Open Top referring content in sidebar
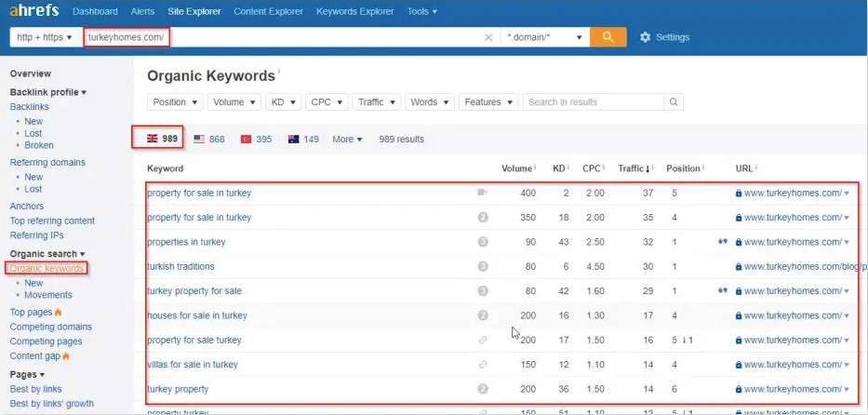The height and width of the screenshot is (415, 868). [x=52, y=221]
